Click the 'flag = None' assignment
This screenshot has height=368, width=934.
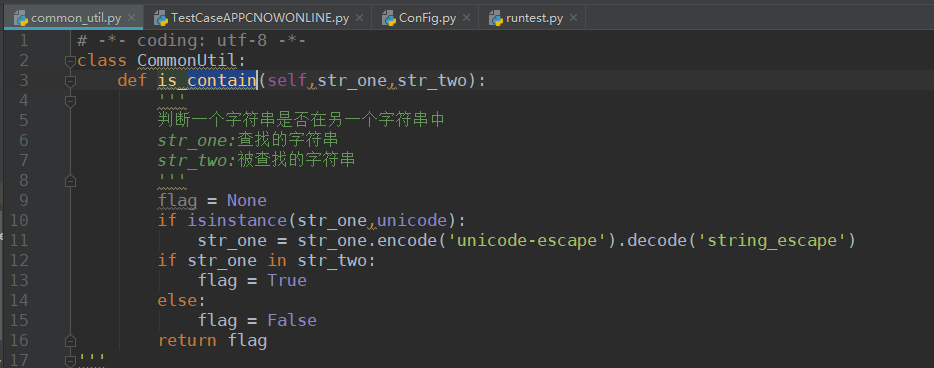coord(211,201)
